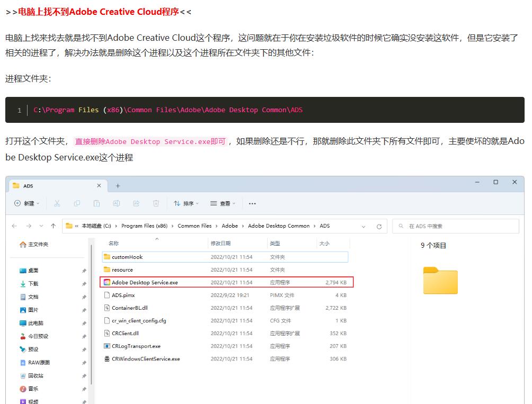The width and height of the screenshot is (532, 404).
Task: Click the Back navigation arrow
Action: (x=15, y=226)
